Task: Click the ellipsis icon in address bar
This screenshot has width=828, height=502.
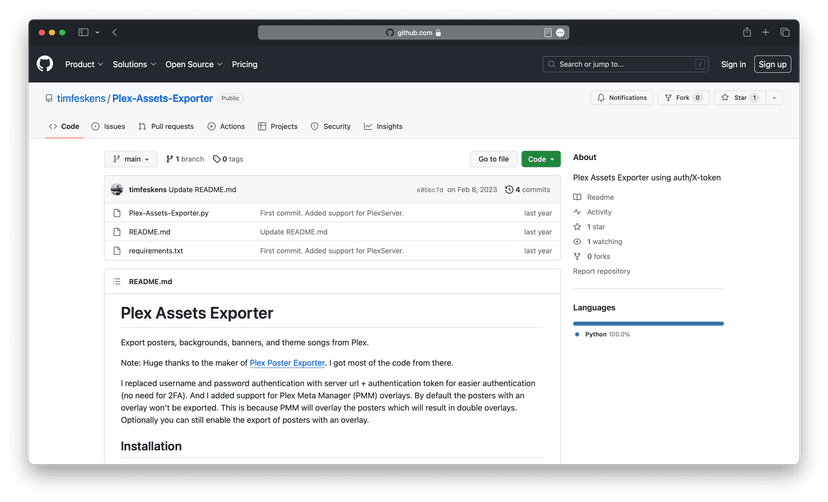Action: [560, 33]
